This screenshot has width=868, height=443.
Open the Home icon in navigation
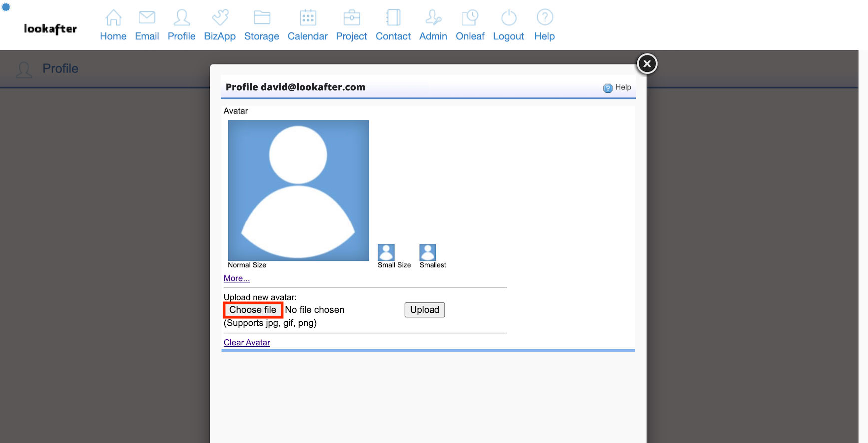click(113, 18)
